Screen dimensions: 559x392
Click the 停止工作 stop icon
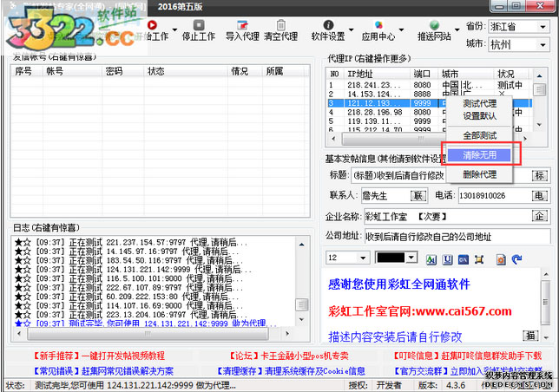click(x=199, y=25)
